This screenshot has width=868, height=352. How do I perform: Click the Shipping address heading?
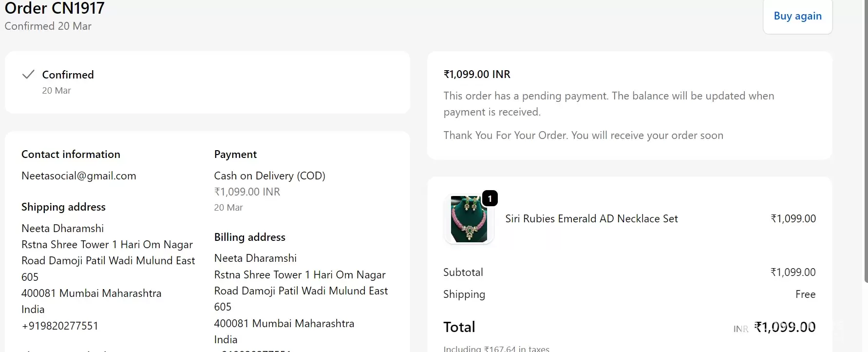(63, 207)
